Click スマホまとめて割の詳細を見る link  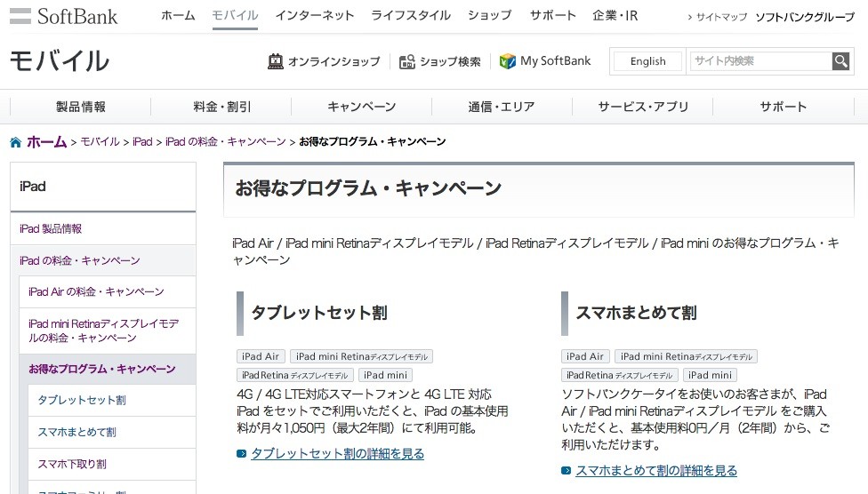coord(656,471)
